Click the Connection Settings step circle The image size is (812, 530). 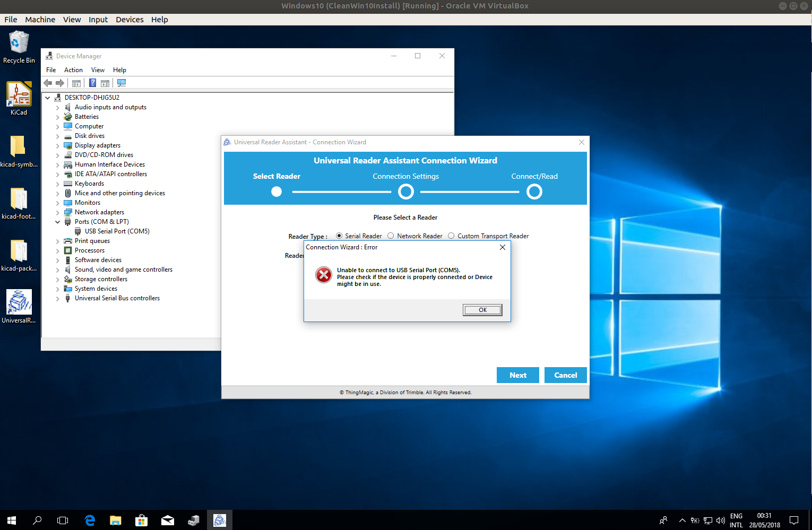406,192
